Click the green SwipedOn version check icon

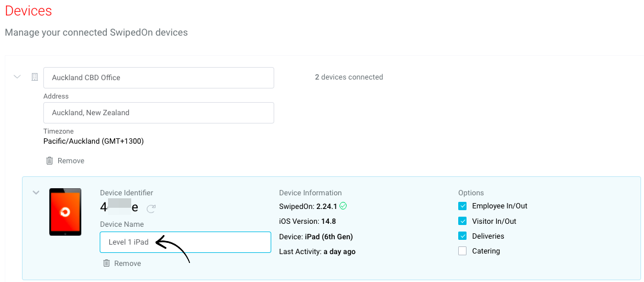(343, 205)
